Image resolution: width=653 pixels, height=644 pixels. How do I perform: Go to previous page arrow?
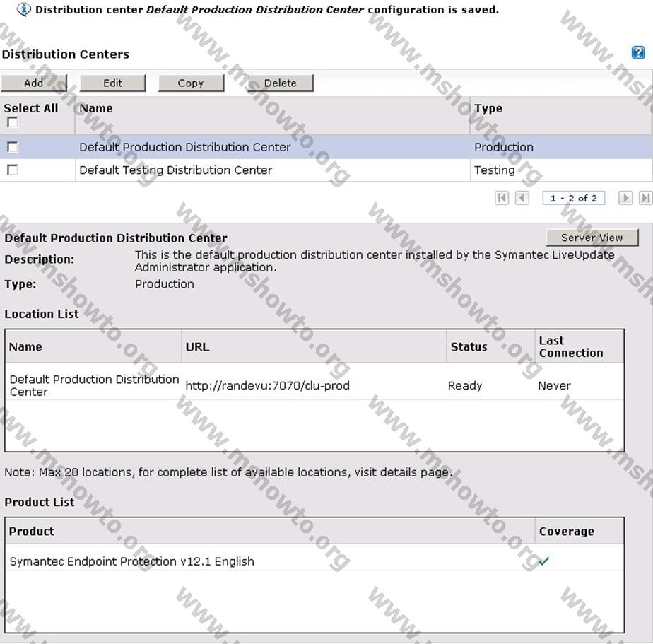coord(522,198)
